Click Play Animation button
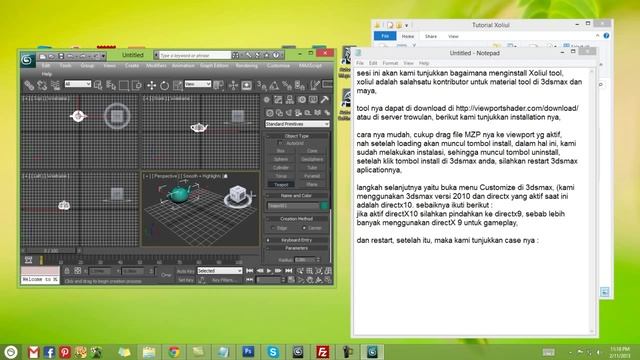 [269, 271]
